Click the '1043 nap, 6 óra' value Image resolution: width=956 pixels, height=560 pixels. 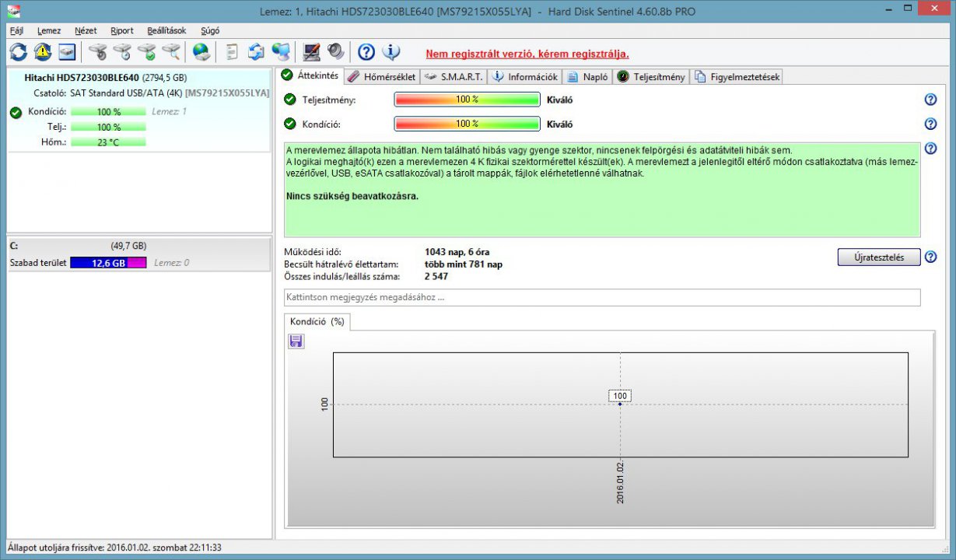pos(457,252)
